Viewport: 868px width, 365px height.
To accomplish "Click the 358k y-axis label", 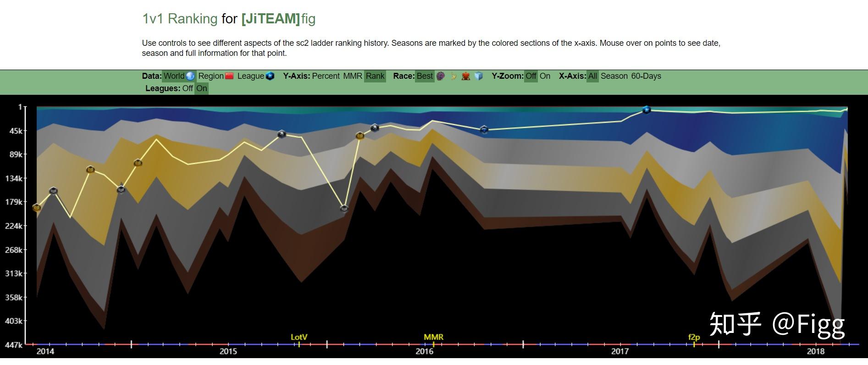I will 13,297.
